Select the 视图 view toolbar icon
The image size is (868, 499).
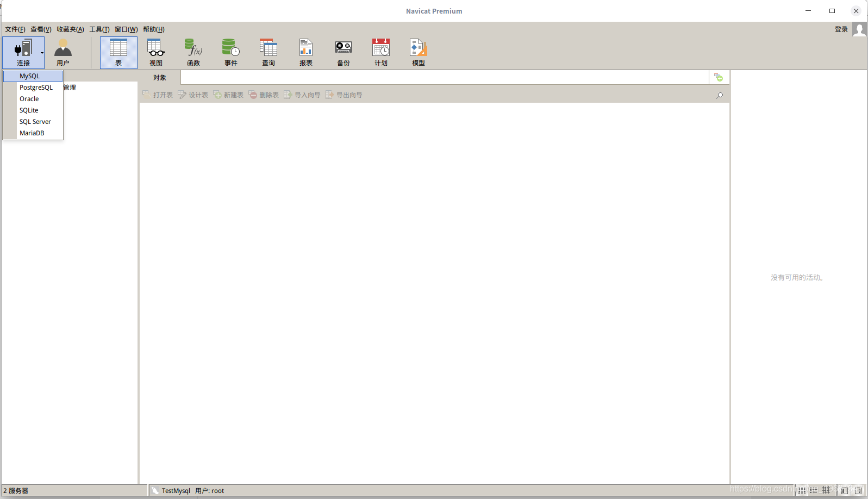pyautogui.click(x=156, y=52)
